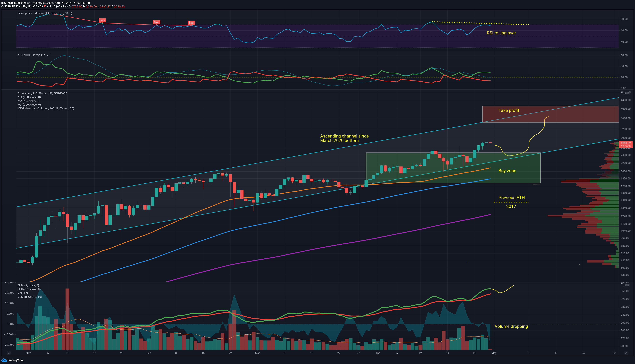Click the low value L:2727.47

[104, 7]
